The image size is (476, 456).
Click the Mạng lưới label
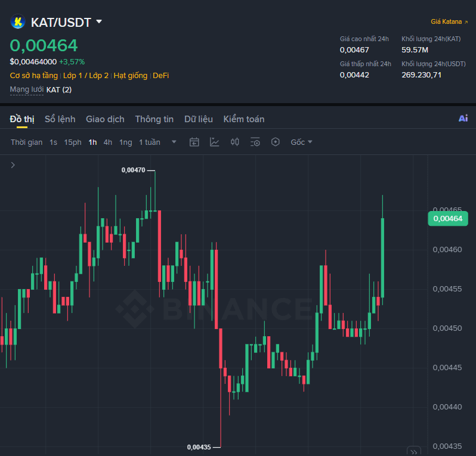[x=27, y=90]
